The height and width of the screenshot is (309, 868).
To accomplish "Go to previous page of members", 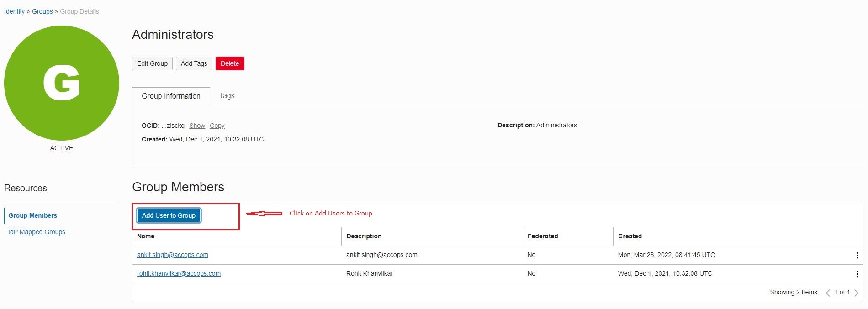I will pos(828,293).
